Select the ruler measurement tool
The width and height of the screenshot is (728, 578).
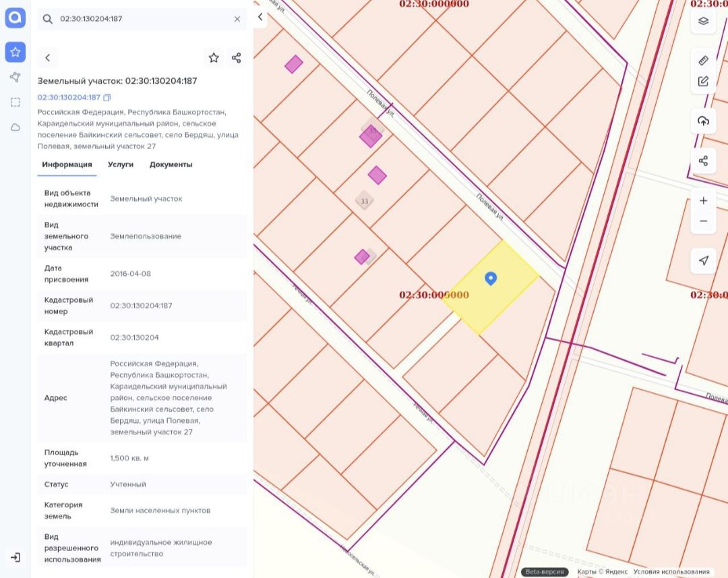coord(703,61)
